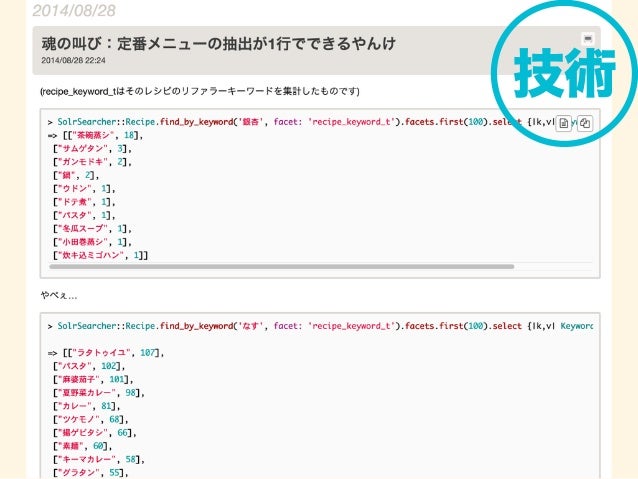Select the "サムゲタン", 3 result row
638x479 pixels.
[x=92, y=149]
